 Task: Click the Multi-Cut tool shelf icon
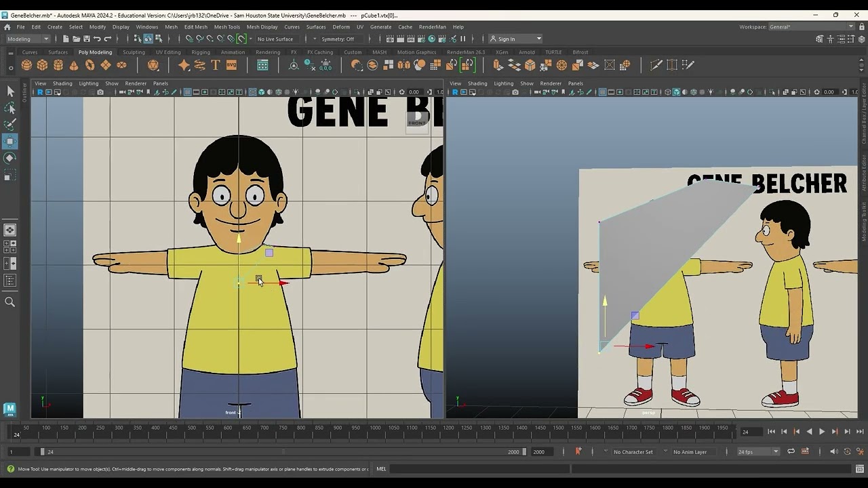(x=655, y=65)
